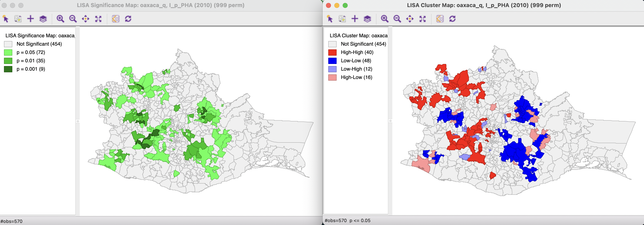
Task: Select 'p = 0.001 (9)' legend label
Action: 31,69
